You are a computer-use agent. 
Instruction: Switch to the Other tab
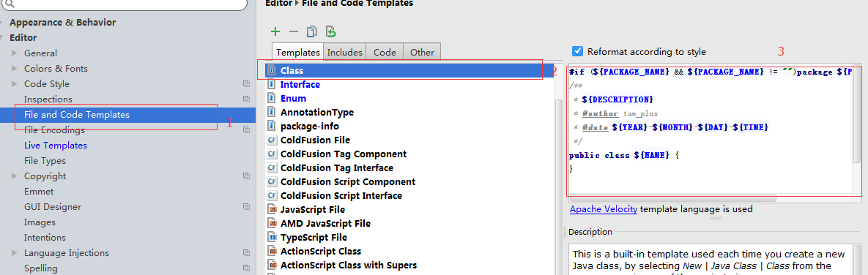tap(423, 53)
